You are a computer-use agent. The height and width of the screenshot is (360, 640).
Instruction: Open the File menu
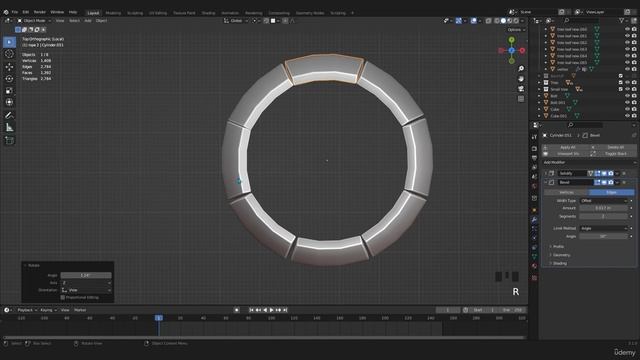(x=15, y=12)
